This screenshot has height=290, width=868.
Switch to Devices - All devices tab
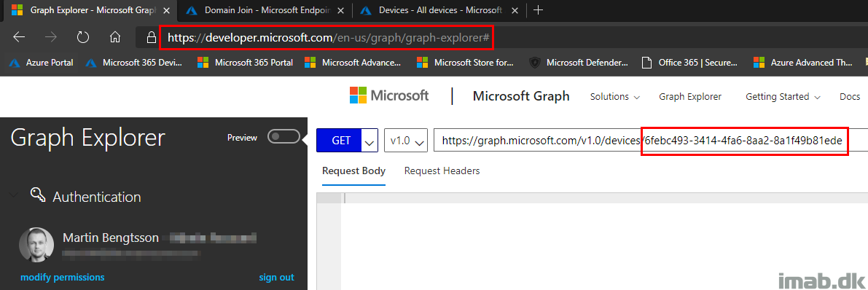coord(440,10)
